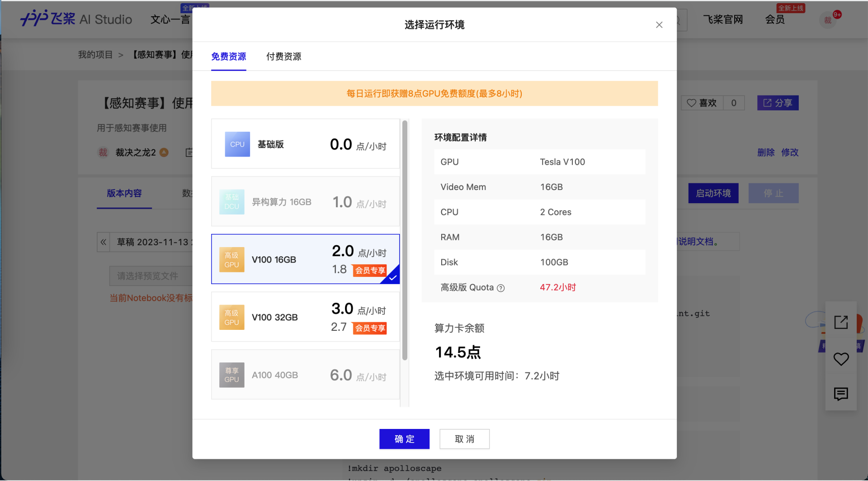Image resolution: width=868 pixels, height=481 pixels.
Task: Select the 异构算力 16GB environment
Action: coord(305,201)
